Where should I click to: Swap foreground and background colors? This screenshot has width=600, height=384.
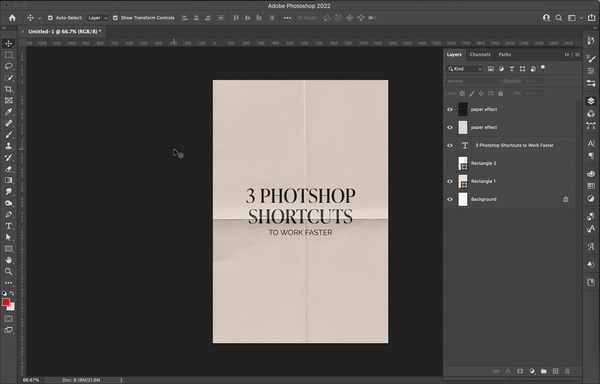point(12,293)
